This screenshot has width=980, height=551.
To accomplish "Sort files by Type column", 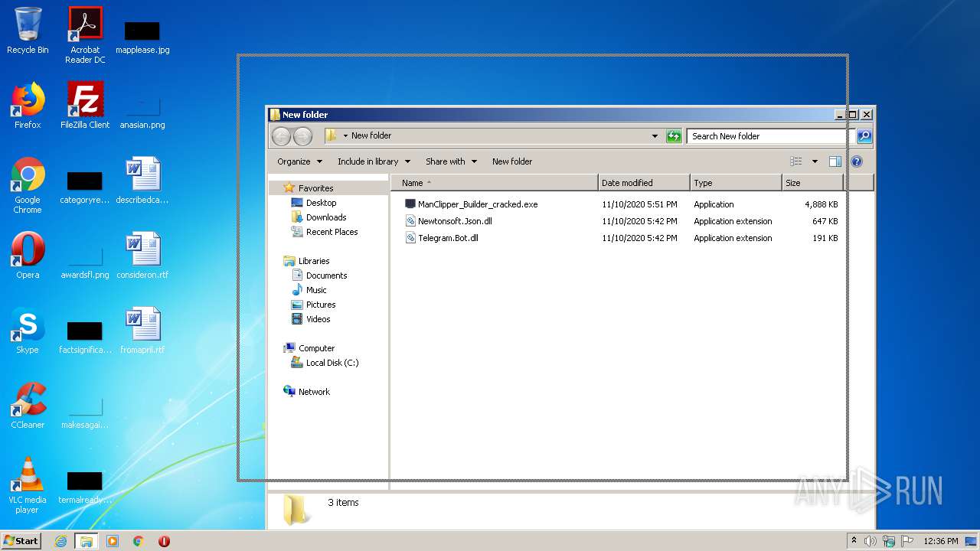I will click(735, 183).
